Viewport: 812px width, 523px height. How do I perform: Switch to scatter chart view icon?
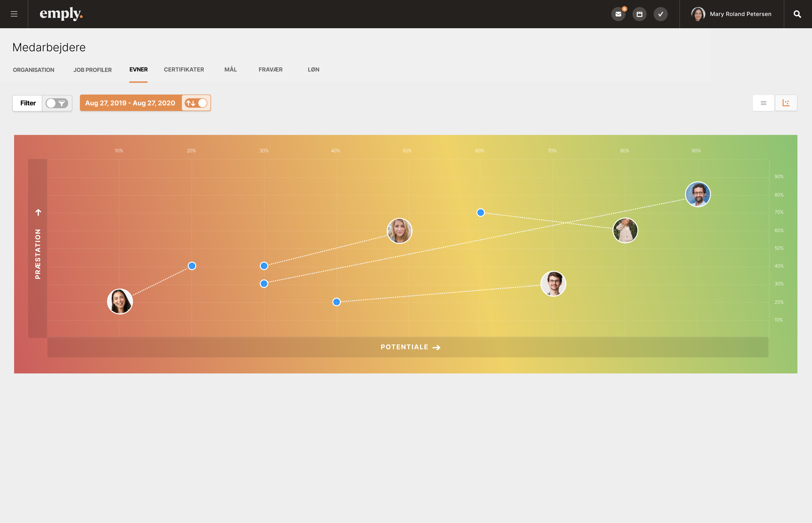coord(786,103)
